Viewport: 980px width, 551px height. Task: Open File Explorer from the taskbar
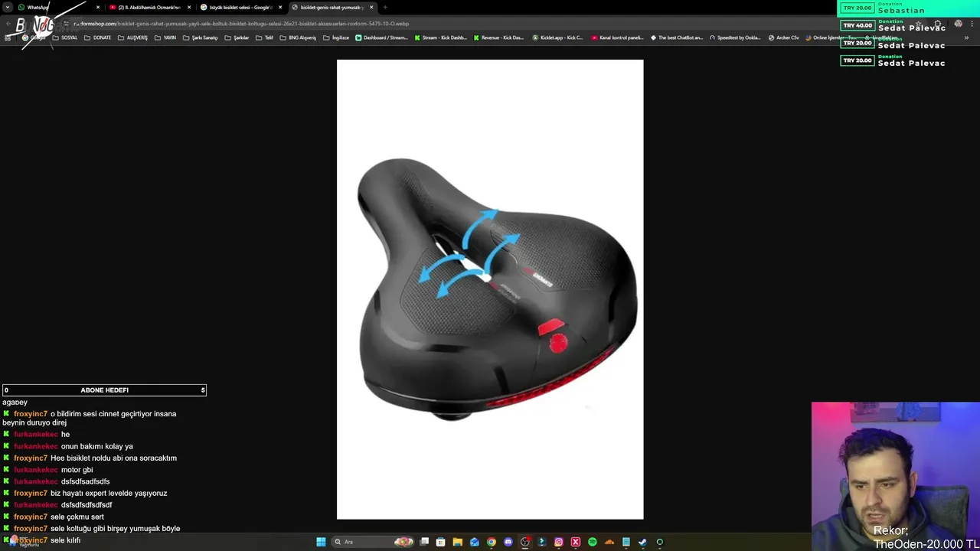click(457, 542)
